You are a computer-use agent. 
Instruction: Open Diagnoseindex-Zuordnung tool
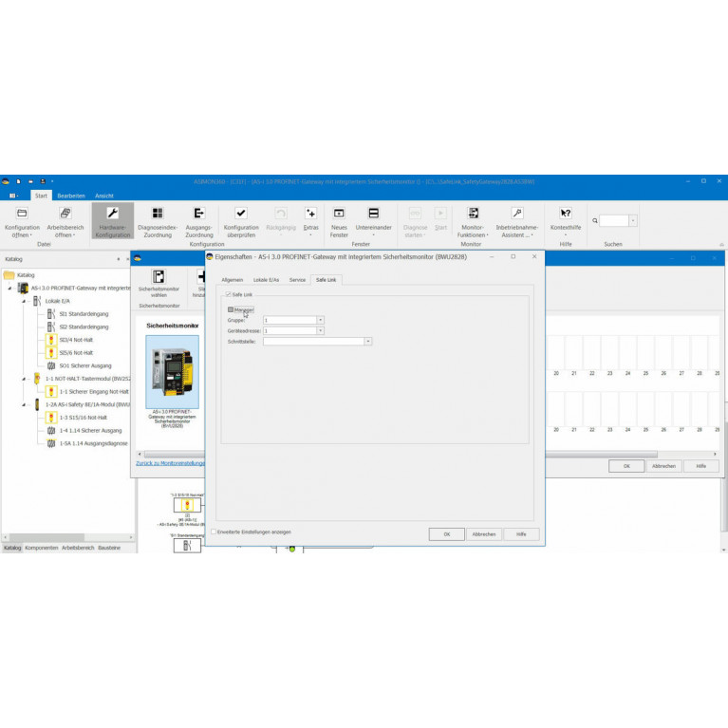coord(158,222)
